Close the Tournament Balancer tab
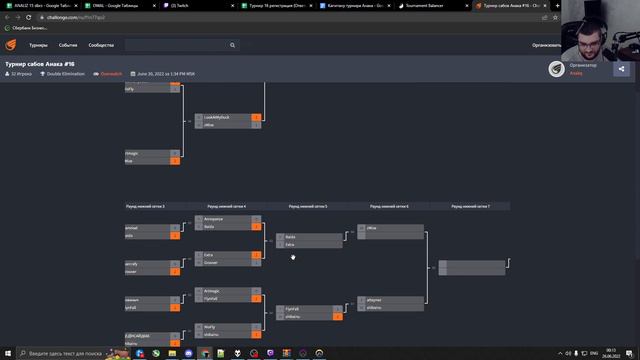The width and height of the screenshot is (640, 360). click(x=467, y=6)
